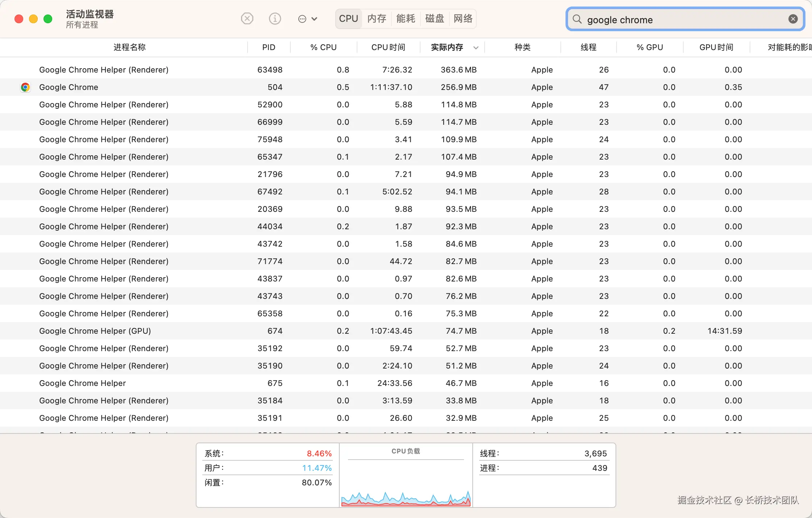The width and height of the screenshot is (812, 518).
Task: Sort by the 线程 column header
Action: tap(588, 48)
